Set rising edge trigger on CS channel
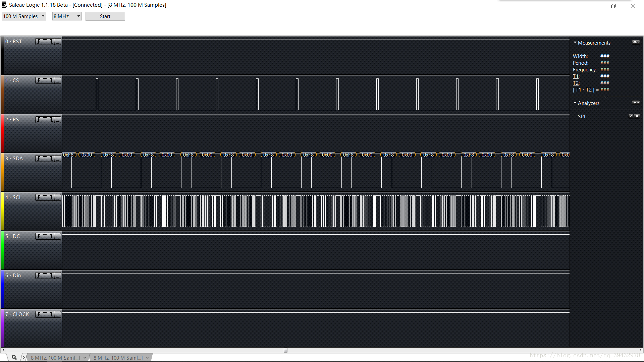 (39, 80)
